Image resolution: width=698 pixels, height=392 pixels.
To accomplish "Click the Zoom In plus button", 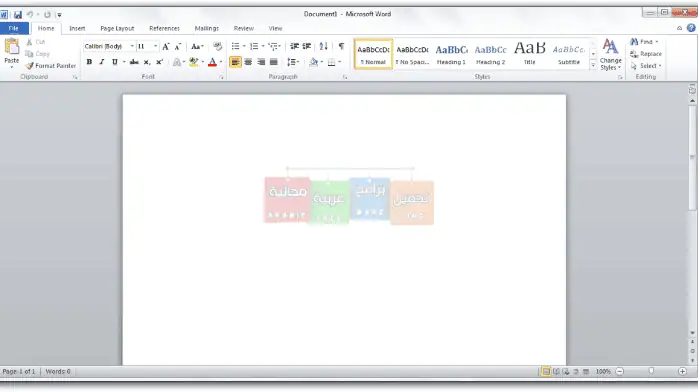I will click(x=682, y=371).
